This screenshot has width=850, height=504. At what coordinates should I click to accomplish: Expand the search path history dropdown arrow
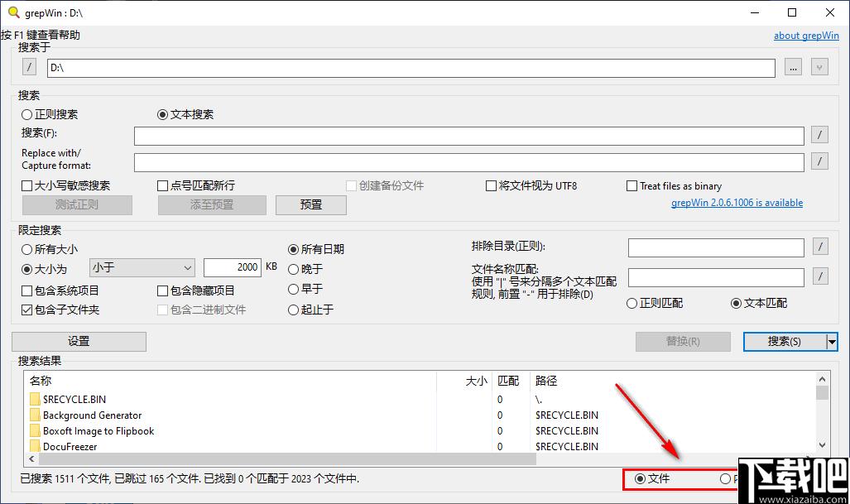click(x=819, y=67)
